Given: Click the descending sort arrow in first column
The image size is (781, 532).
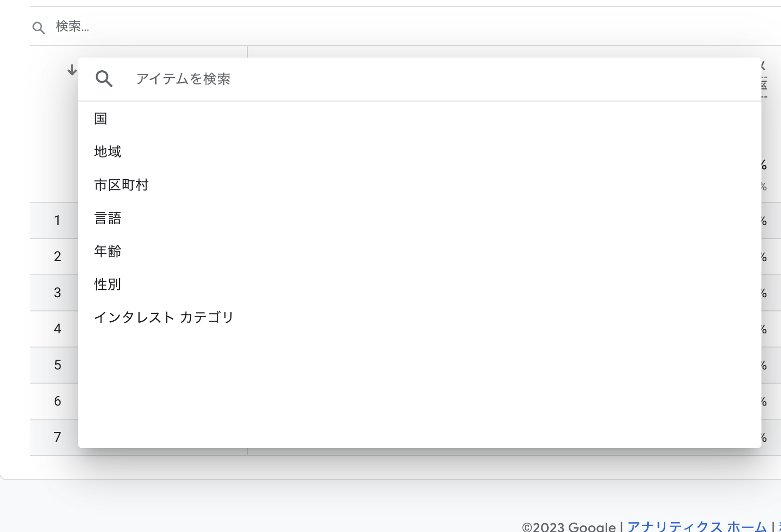Looking at the screenshot, I should click(72, 70).
